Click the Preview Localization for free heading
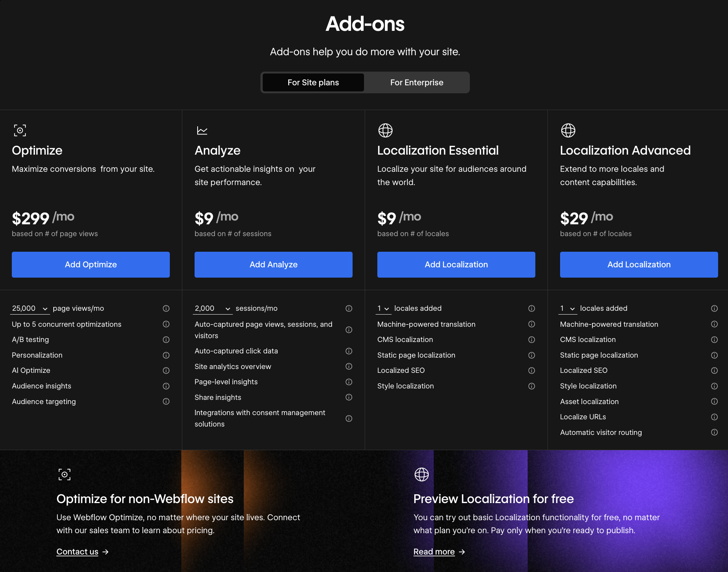This screenshot has width=728, height=572. (x=493, y=499)
